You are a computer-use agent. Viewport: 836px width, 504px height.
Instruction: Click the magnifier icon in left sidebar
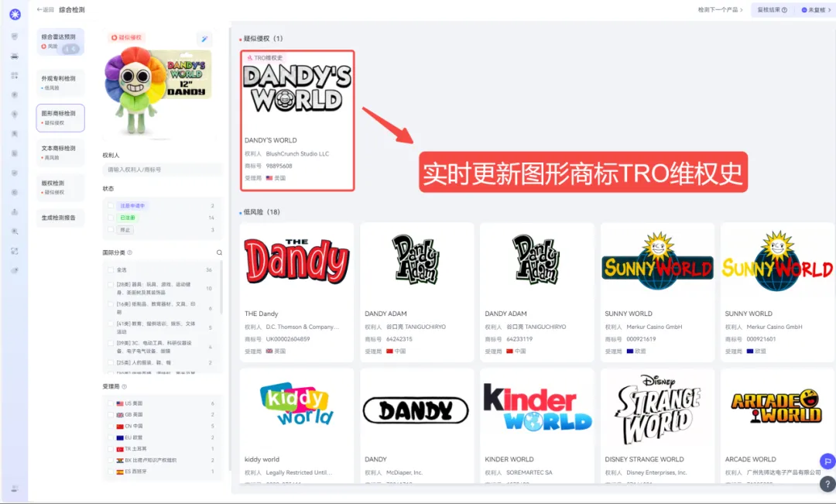click(x=15, y=231)
